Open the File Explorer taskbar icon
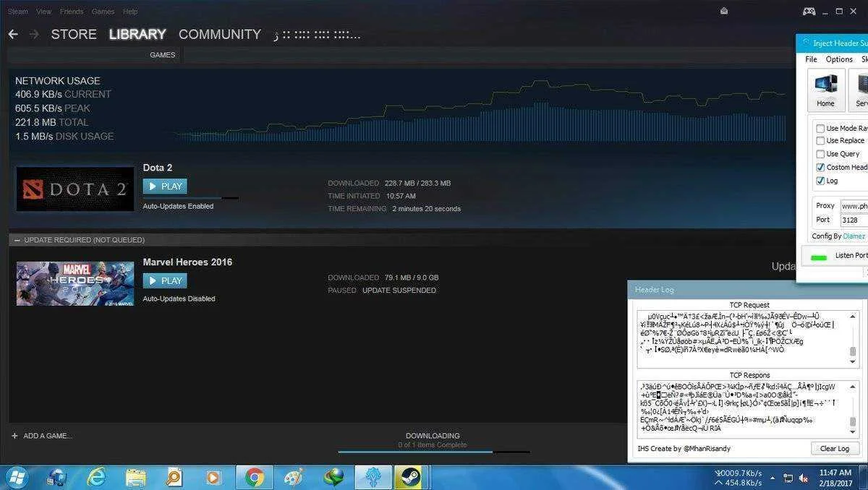 point(135,477)
